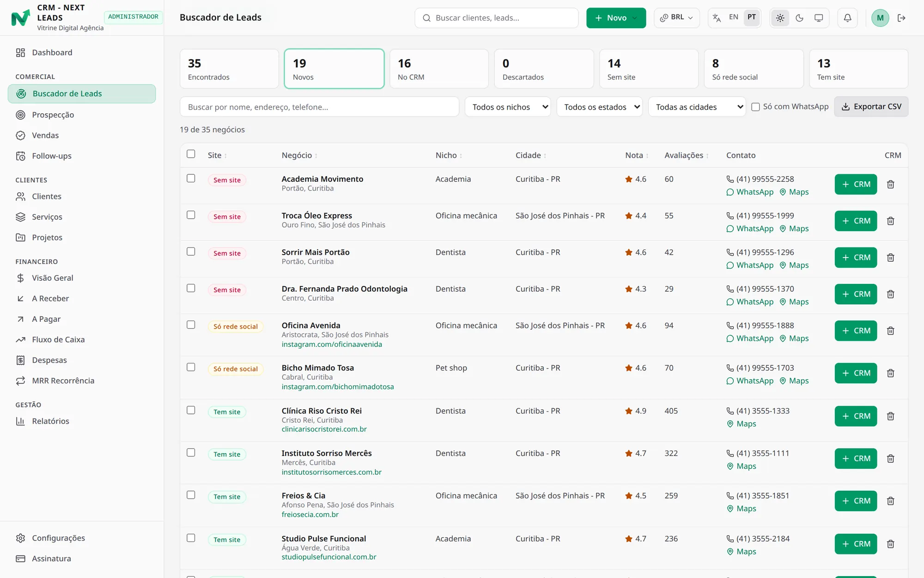Screen dimensions: 924x578
Task: Open notifications bell
Action: tap(847, 18)
